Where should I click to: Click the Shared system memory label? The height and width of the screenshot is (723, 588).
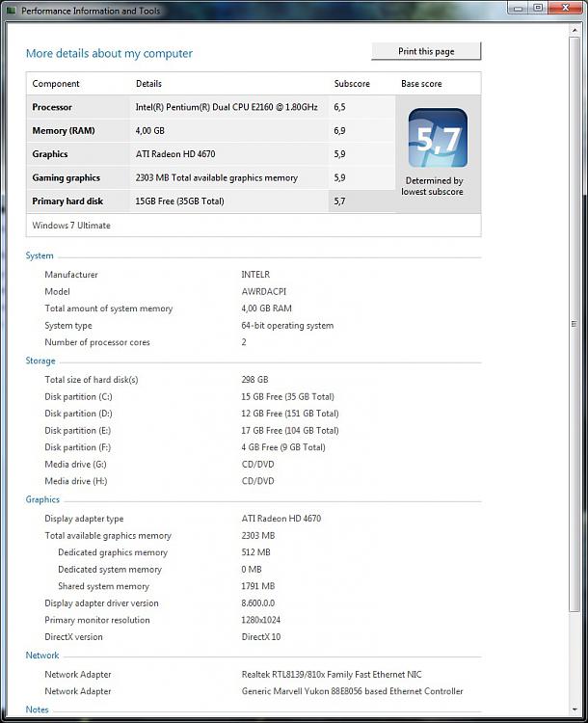pyautogui.click(x=104, y=586)
